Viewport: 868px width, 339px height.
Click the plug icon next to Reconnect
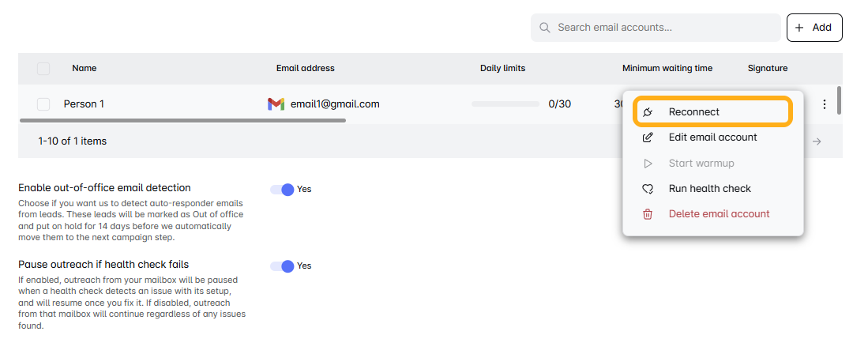pos(648,112)
